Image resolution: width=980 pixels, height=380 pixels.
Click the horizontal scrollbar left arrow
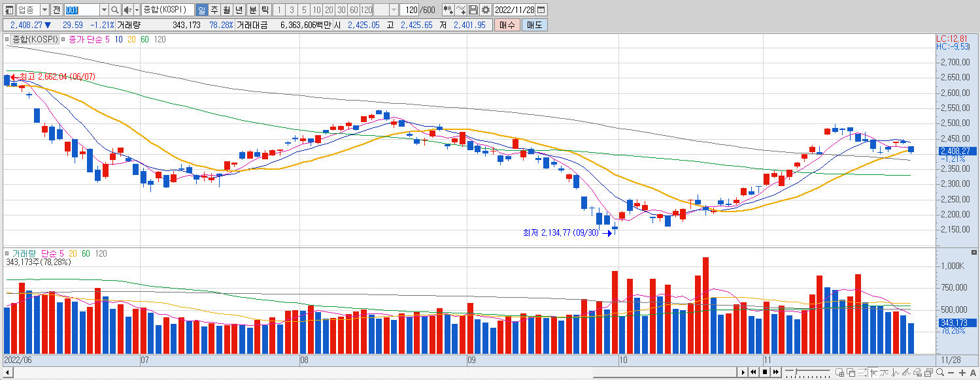(x=8, y=372)
